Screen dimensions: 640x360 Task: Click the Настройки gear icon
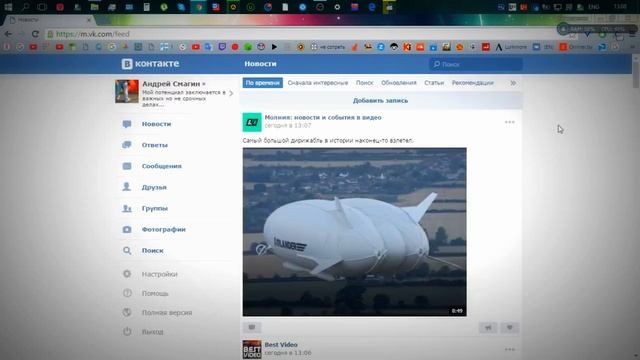click(x=127, y=274)
